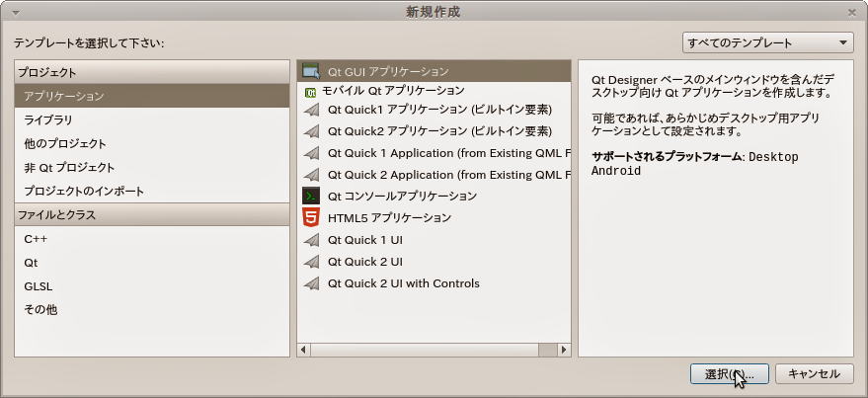This screenshot has width=868, height=398.
Task: Close the 新規作成 dialog
Action: tap(852, 12)
